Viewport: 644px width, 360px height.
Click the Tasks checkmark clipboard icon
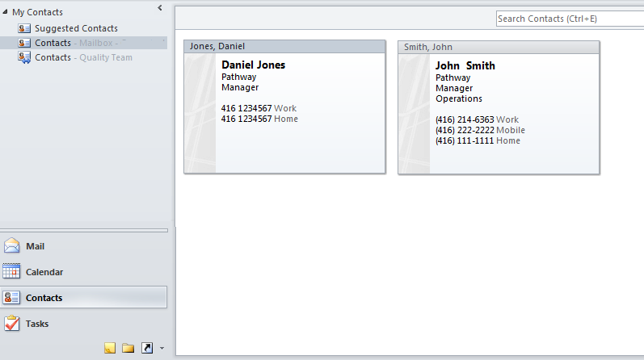tap(11, 324)
